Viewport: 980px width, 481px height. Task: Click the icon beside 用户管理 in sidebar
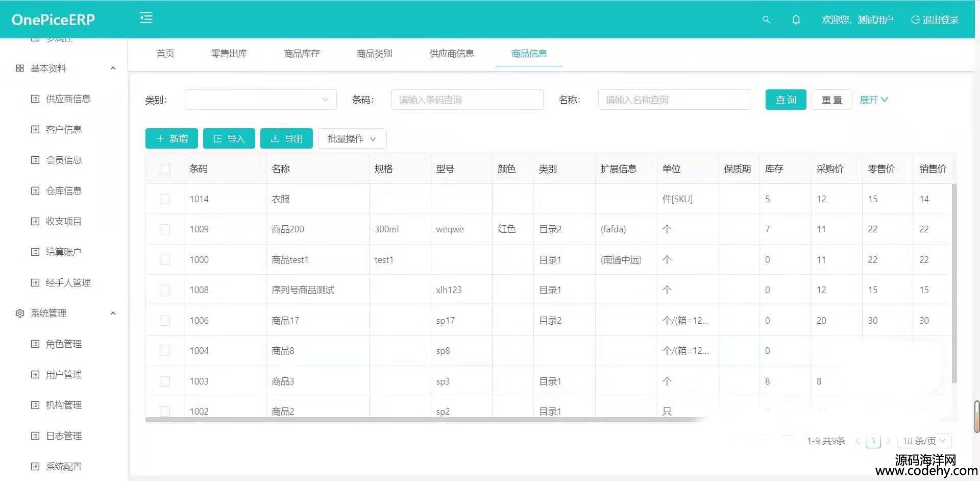(x=35, y=375)
